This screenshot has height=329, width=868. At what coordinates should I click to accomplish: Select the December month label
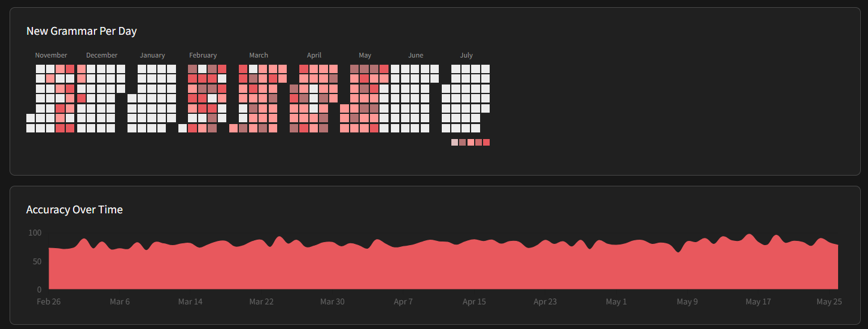point(102,55)
